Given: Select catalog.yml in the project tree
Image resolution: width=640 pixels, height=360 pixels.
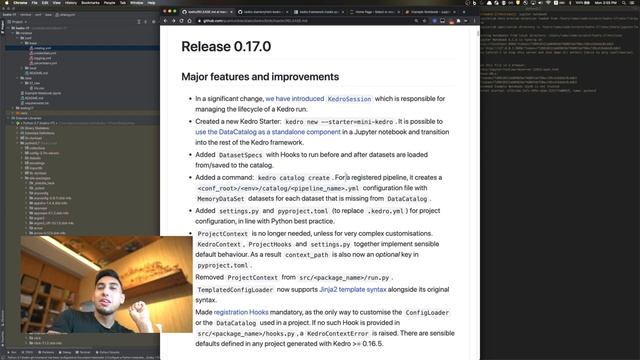Looking at the screenshot, I should [x=42, y=48].
